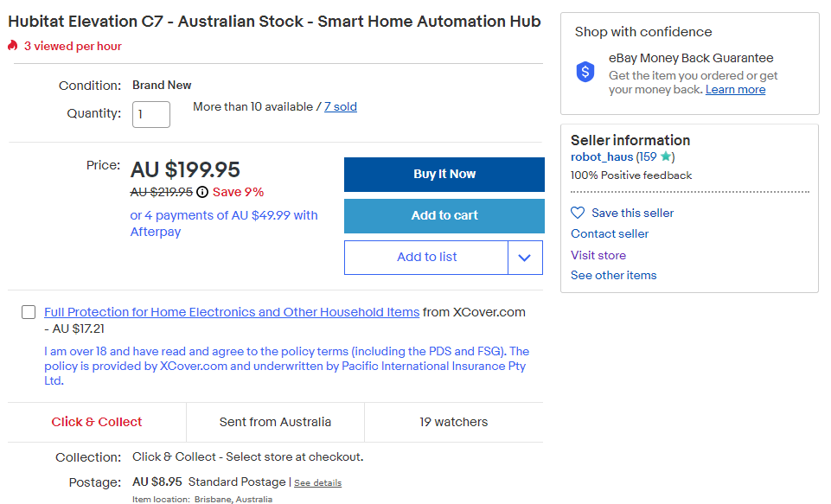Click the Add to list button
This screenshot has width=831, height=504.
click(x=426, y=258)
